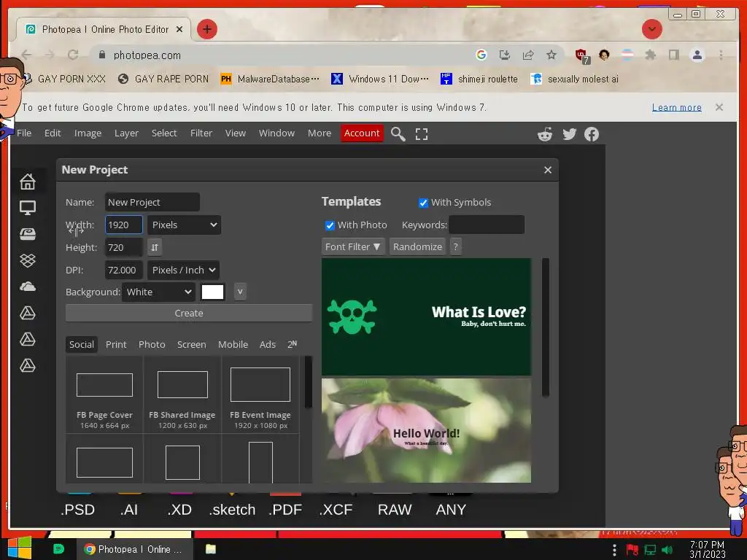Uncheck With Photo checkbox
The width and height of the screenshot is (747, 560).
pos(330,225)
